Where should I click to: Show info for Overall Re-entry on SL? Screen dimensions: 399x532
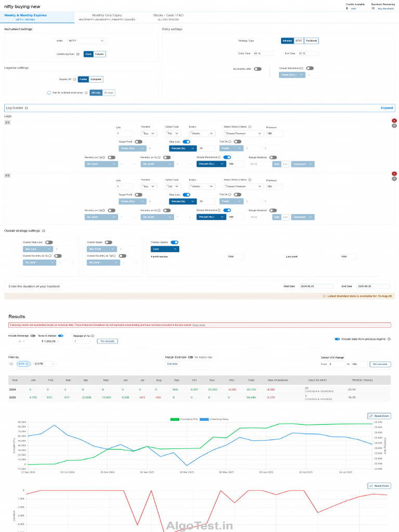(50, 256)
